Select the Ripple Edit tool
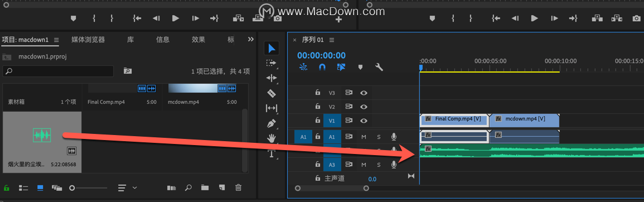Screen dimensions: 644x202 272,78
